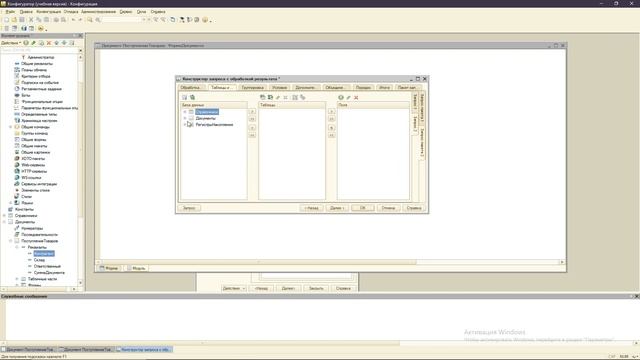Expand the Справочники node in database tree
The width and height of the screenshot is (640, 360).
pyautogui.click(x=185, y=112)
